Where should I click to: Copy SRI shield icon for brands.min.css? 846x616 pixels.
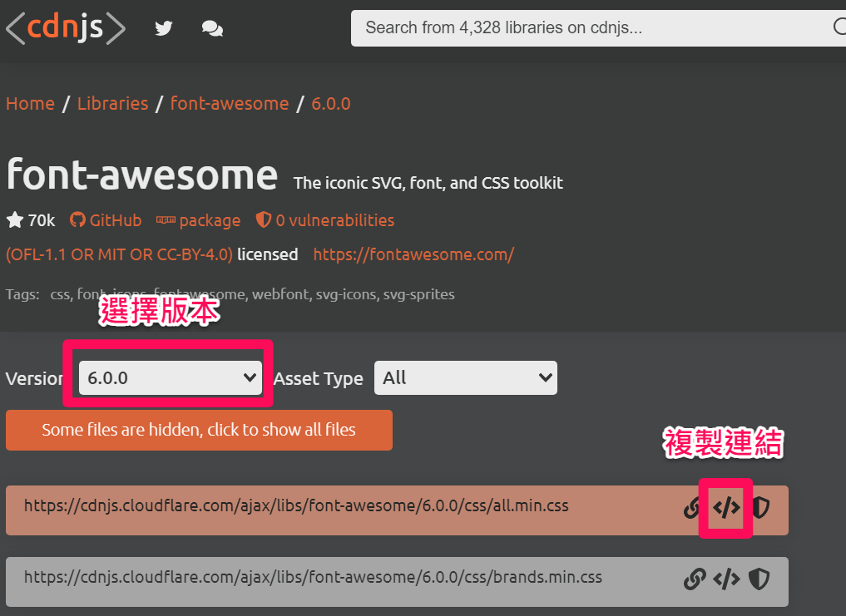coord(759,579)
